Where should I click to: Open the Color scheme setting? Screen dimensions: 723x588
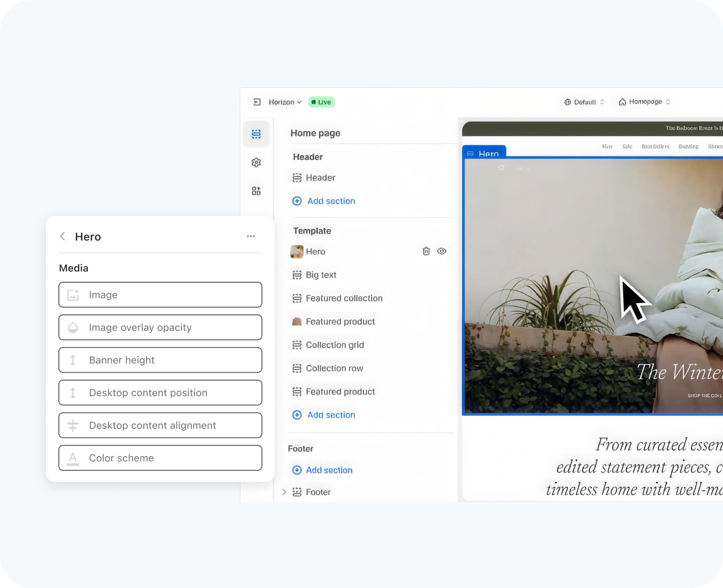(x=160, y=458)
